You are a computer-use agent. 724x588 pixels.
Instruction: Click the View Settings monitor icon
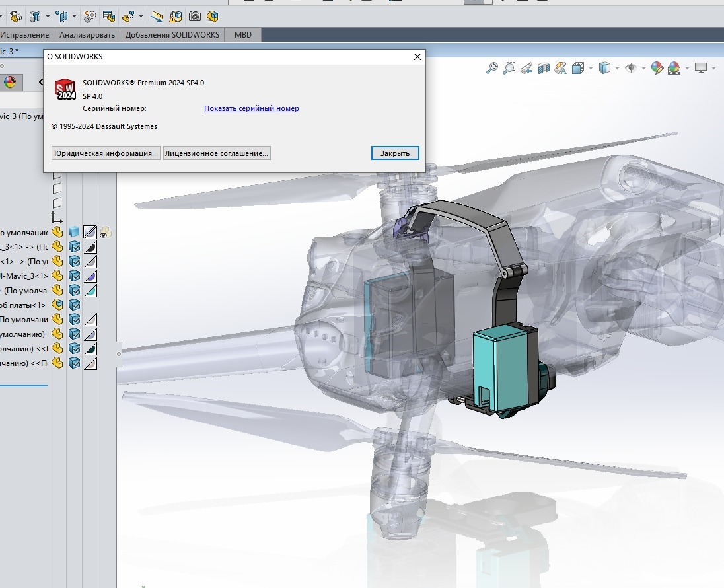701,68
